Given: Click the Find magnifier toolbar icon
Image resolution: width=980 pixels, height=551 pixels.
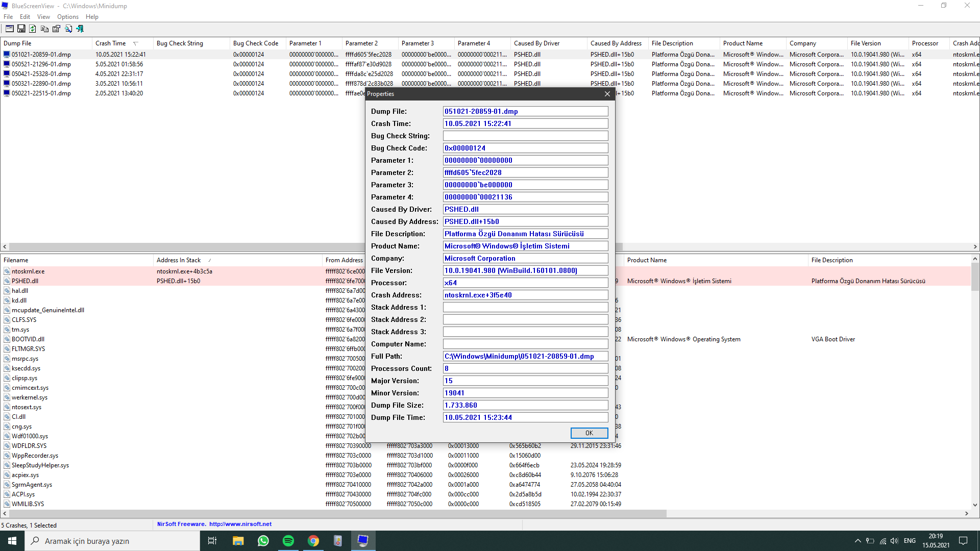Looking at the screenshot, I should tap(68, 29).
